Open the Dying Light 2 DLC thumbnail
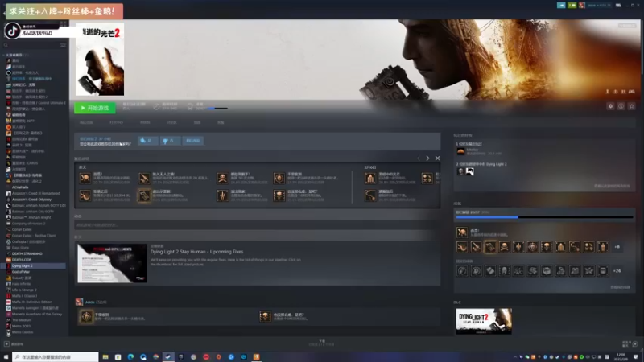Viewport: 644px width, 362px height. pos(484,321)
